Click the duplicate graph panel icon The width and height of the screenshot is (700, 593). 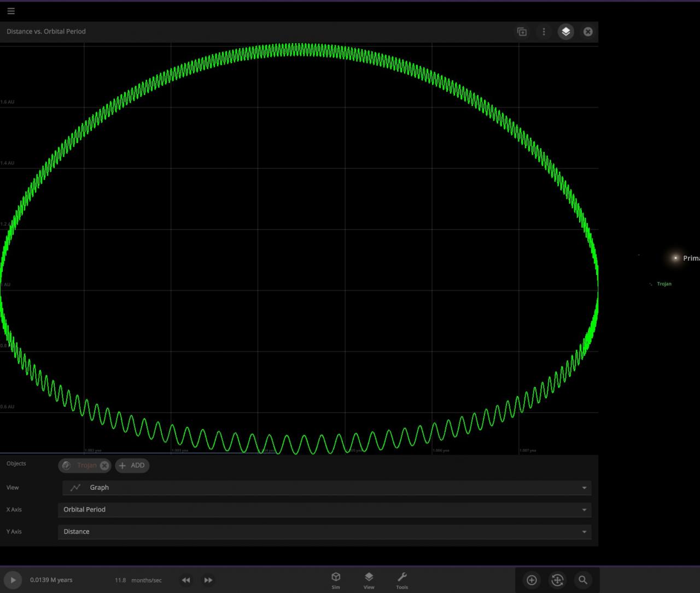click(x=522, y=32)
